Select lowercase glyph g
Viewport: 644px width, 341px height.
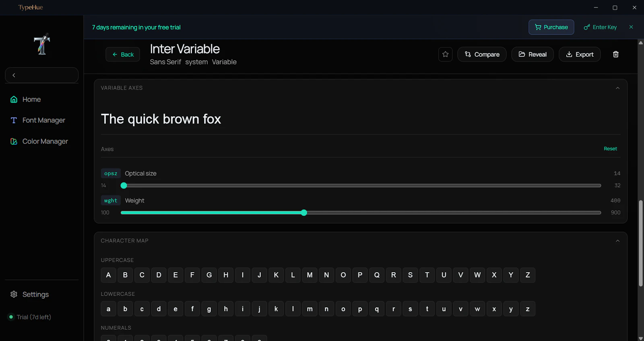[209, 309]
